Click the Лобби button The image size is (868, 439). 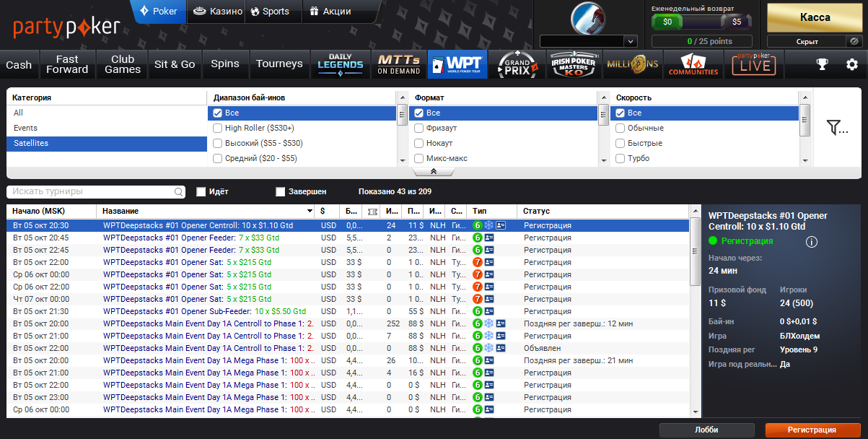(706, 430)
